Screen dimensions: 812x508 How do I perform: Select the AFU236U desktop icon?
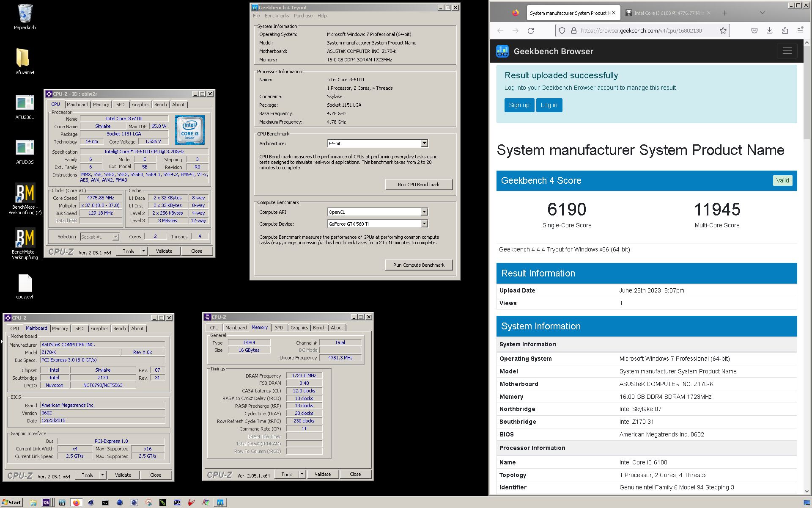(x=25, y=107)
